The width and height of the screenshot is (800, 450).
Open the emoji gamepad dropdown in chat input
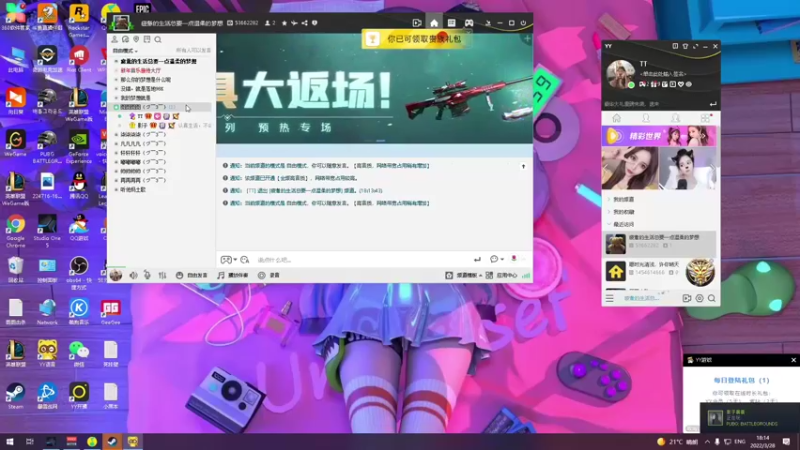(x=229, y=260)
